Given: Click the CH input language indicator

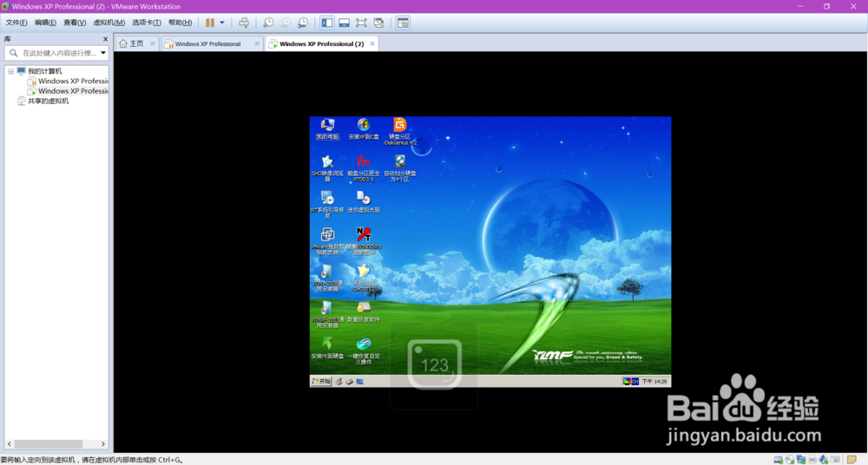Looking at the screenshot, I should 635,382.
